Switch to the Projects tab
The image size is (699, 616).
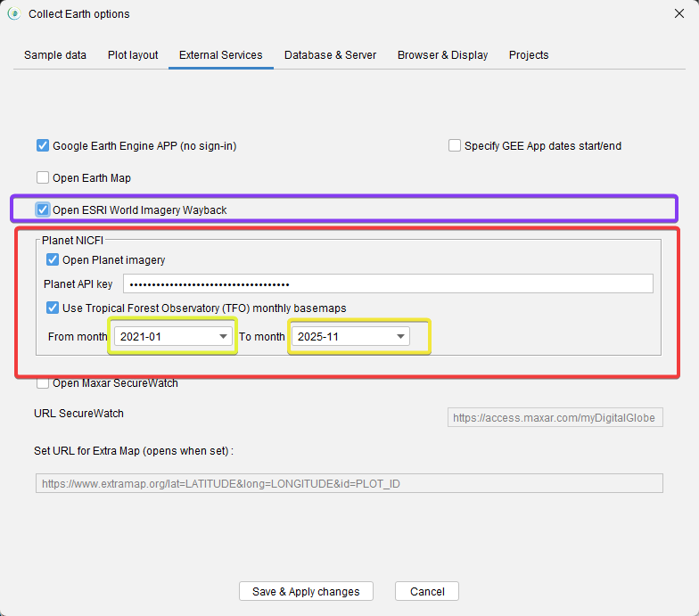pyautogui.click(x=529, y=55)
